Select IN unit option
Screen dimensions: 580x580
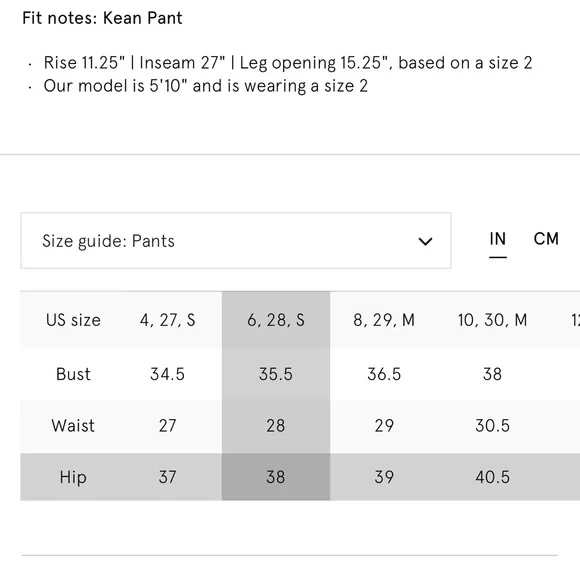(498, 239)
